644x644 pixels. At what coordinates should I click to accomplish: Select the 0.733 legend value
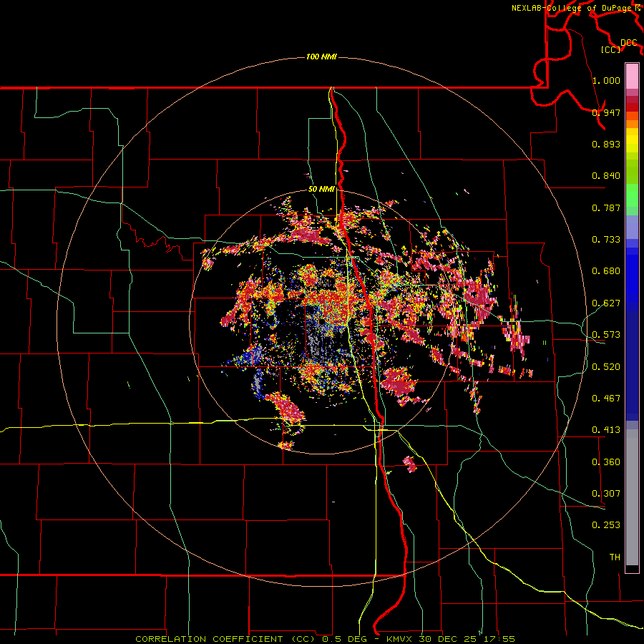click(x=606, y=240)
